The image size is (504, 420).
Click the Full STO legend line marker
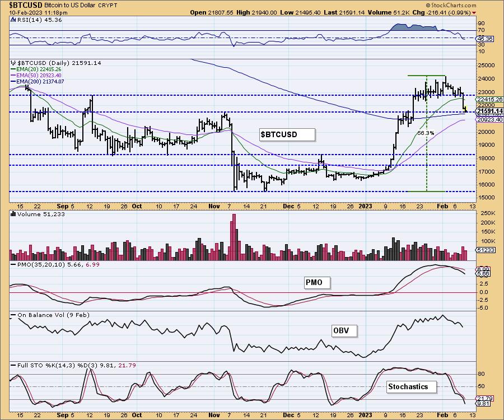13,365
